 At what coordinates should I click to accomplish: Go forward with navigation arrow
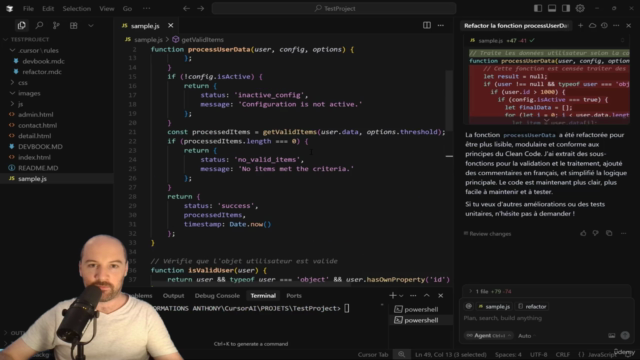pyautogui.click(x=200, y=9)
